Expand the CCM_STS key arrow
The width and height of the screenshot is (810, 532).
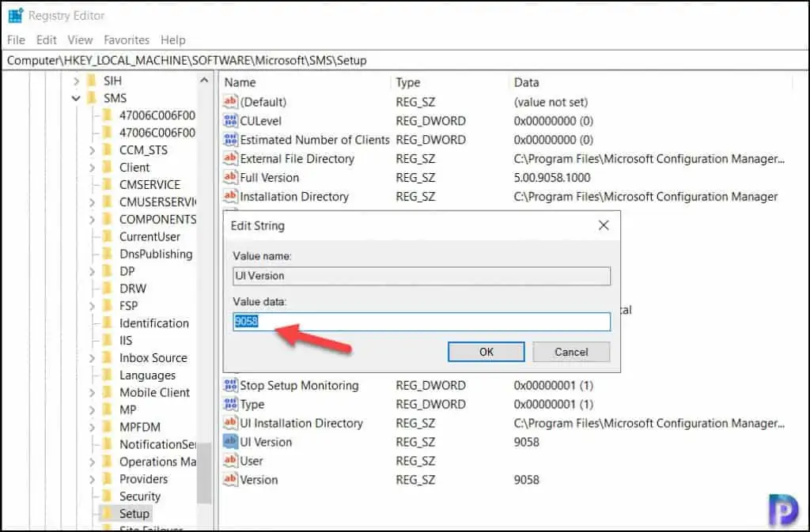(x=92, y=151)
